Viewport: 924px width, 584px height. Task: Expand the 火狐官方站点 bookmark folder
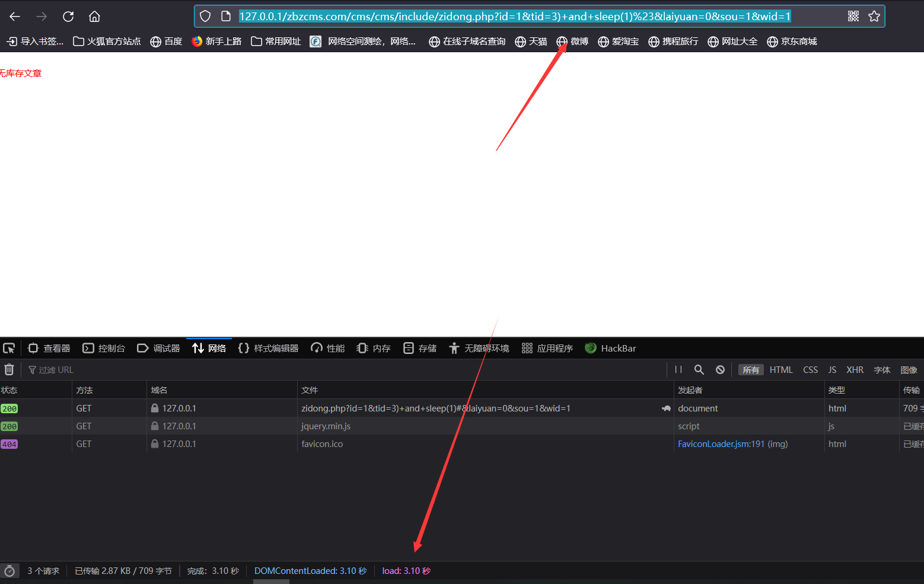click(x=107, y=42)
